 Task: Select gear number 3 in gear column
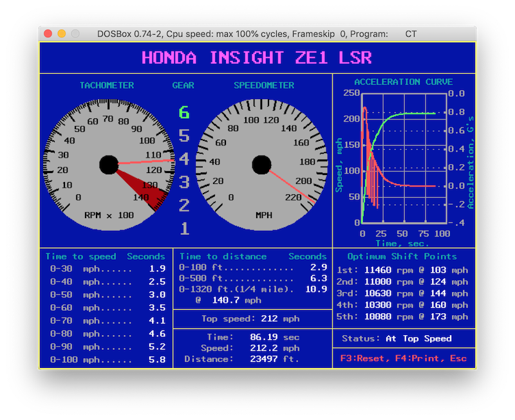pyautogui.click(x=184, y=182)
